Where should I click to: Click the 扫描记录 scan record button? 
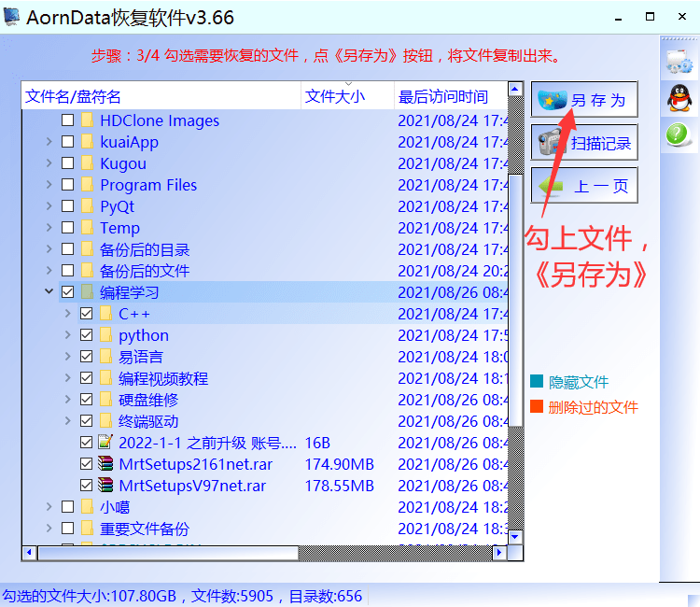click(584, 143)
